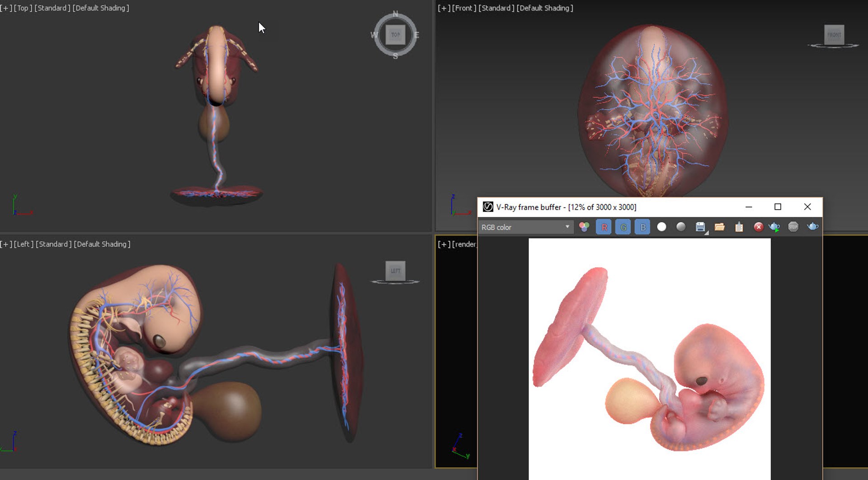This screenshot has width=868, height=480.
Task: Rotate view to East on ViewCube compass
Action: 416,35
